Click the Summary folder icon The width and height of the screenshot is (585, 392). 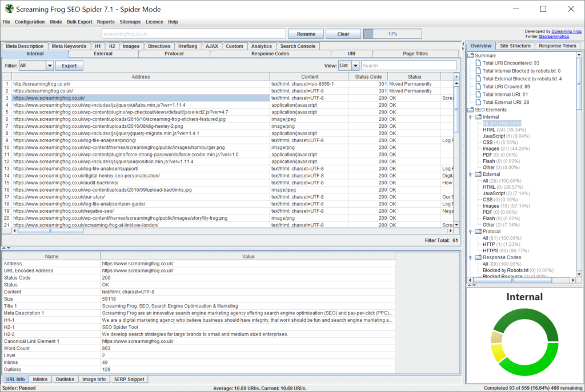tap(471, 55)
